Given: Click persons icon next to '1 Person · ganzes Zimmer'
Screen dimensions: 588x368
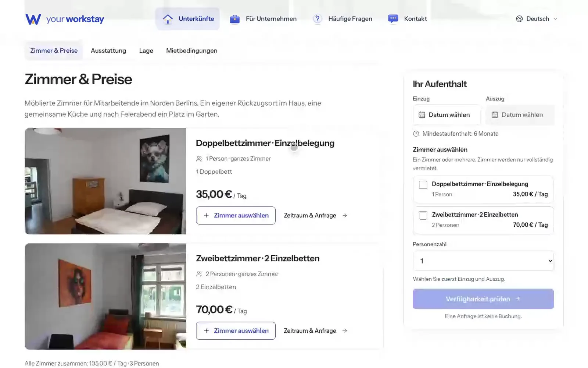Looking at the screenshot, I should pyautogui.click(x=199, y=159).
